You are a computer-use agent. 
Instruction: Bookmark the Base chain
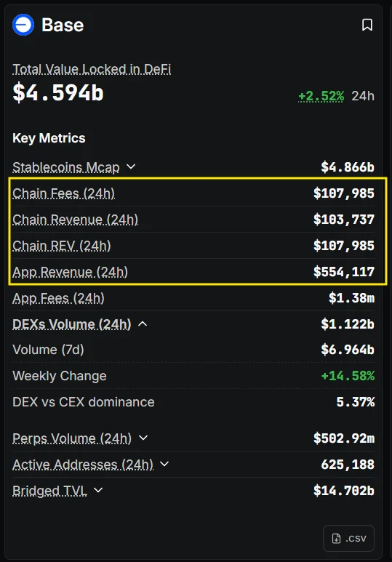point(367,25)
